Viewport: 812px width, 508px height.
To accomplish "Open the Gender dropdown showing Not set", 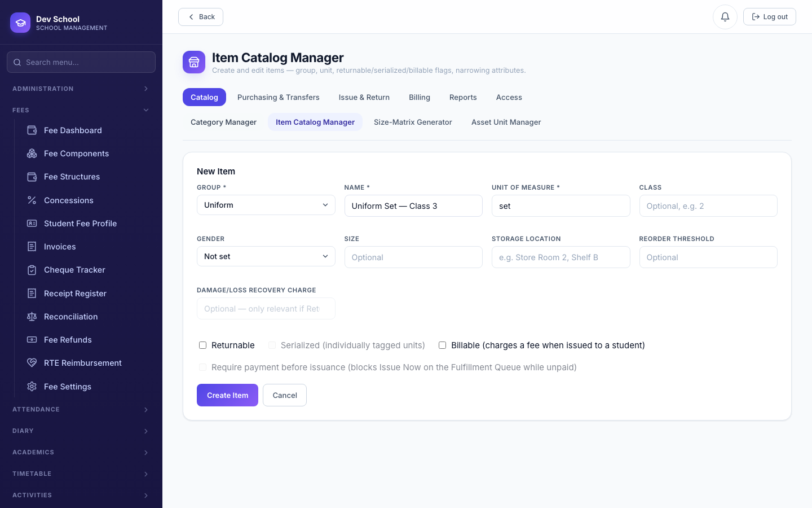I will (266, 256).
